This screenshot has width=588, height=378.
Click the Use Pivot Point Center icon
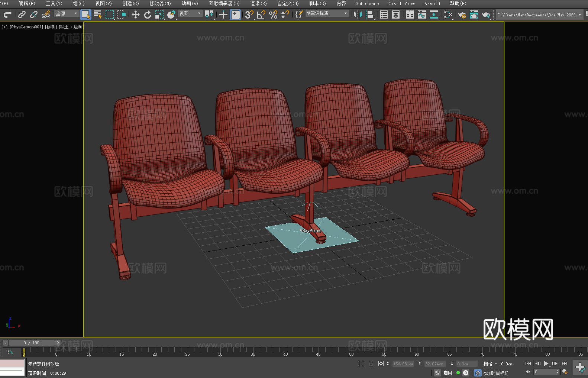pos(209,14)
